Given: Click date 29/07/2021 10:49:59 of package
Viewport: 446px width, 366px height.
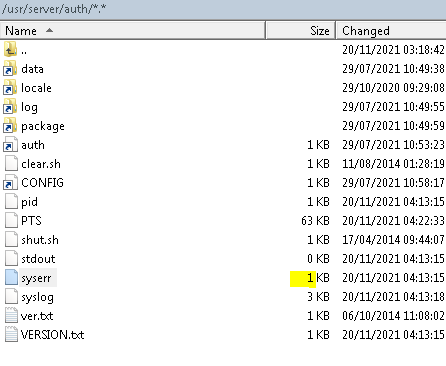Looking at the screenshot, I should (x=394, y=126).
